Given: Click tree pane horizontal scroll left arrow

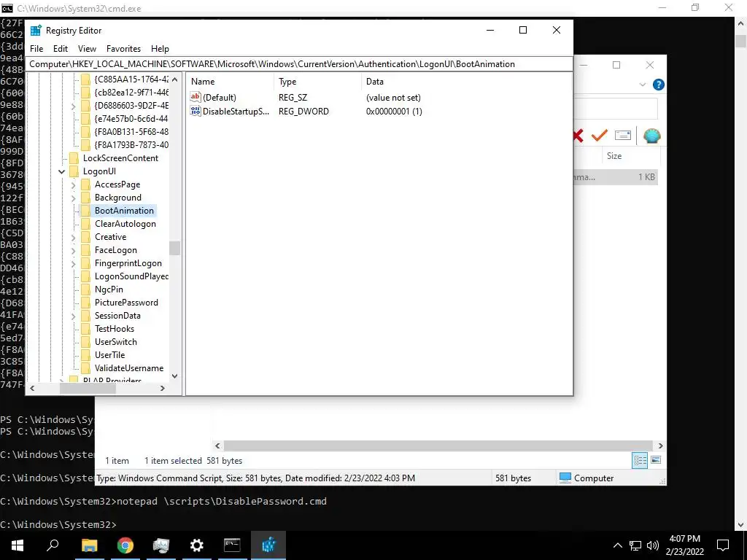Looking at the screenshot, I should pyautogui.click(x=32, y=388).
